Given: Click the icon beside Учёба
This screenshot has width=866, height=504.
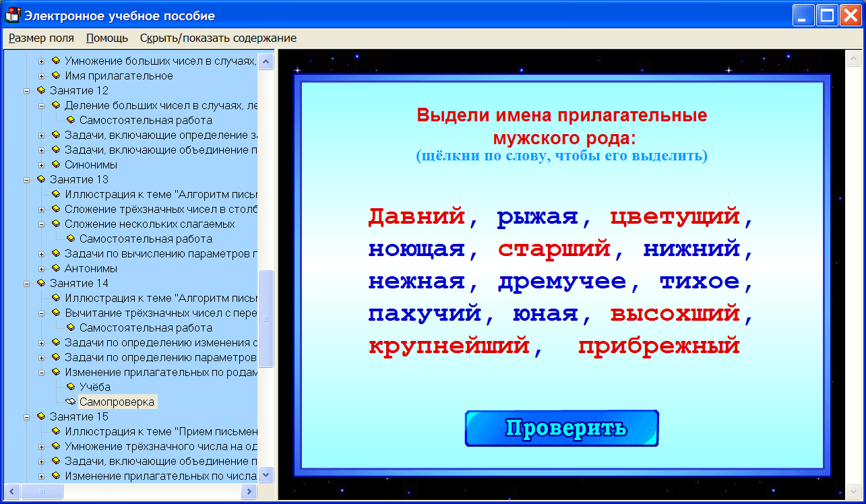Looking at the screenshot, I should (x=69, y=387).
